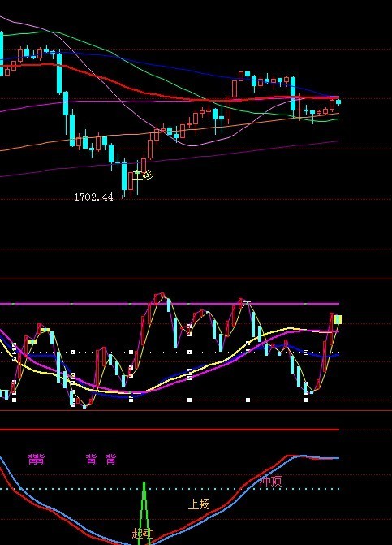Click the green spike in the bottom indicator
This screenshot has height=545, width=392.
[x=144, y=512]
